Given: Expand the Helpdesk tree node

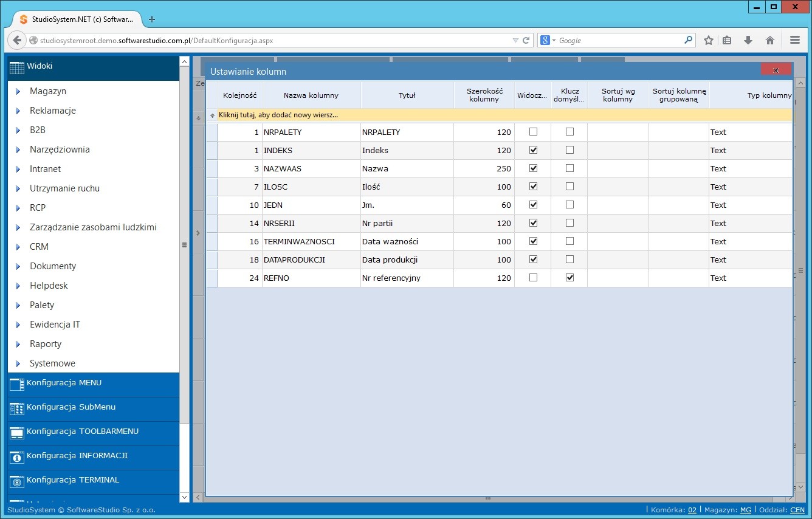Looking at the screenshot, I should click(18, 286).
